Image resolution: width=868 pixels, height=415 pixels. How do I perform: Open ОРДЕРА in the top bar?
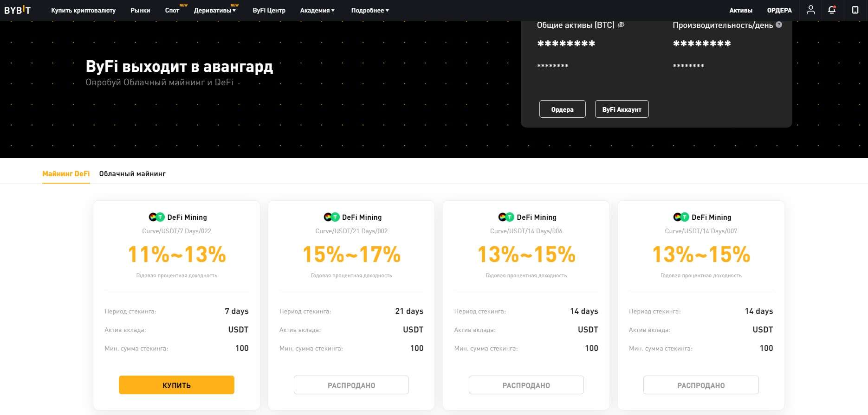[x=779, y=10]
